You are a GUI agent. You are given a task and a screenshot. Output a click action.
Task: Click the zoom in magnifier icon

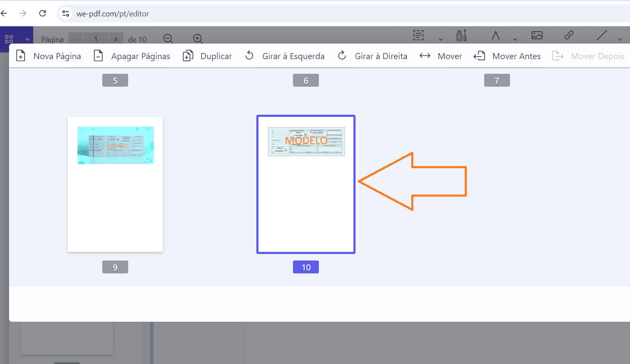pos(198,39)
